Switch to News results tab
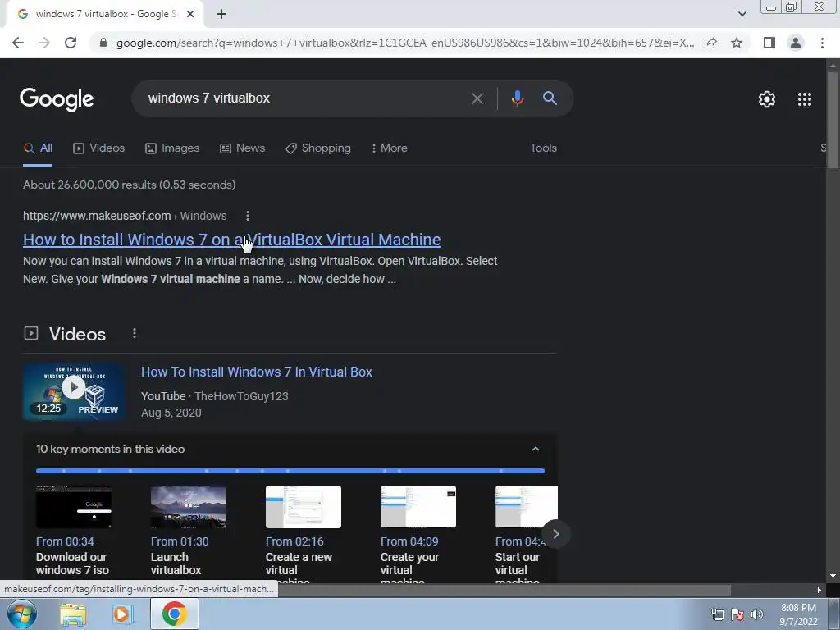 pos(243,148)
